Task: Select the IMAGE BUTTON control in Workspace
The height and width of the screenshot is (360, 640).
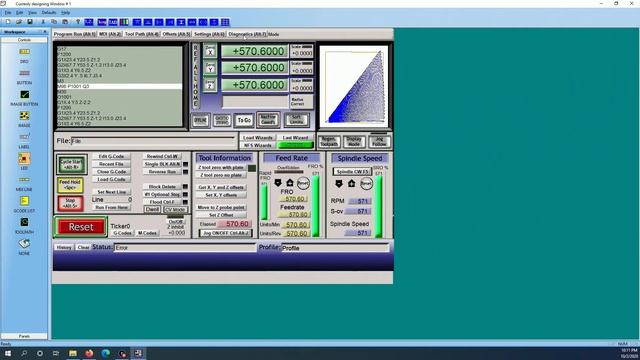Action: (x=24, y=95)
